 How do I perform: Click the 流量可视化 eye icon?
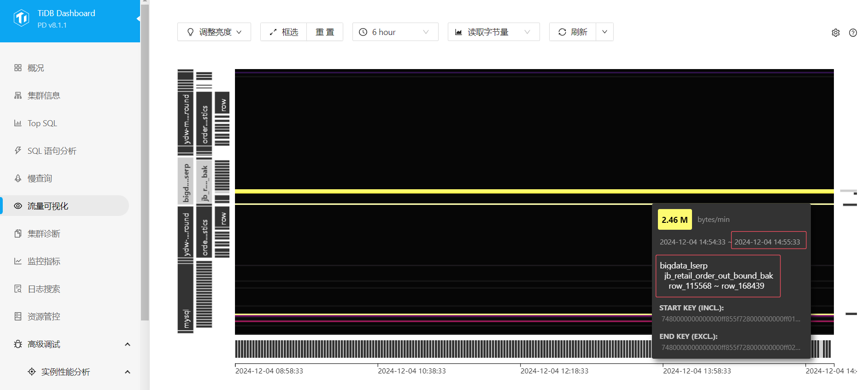18,206
